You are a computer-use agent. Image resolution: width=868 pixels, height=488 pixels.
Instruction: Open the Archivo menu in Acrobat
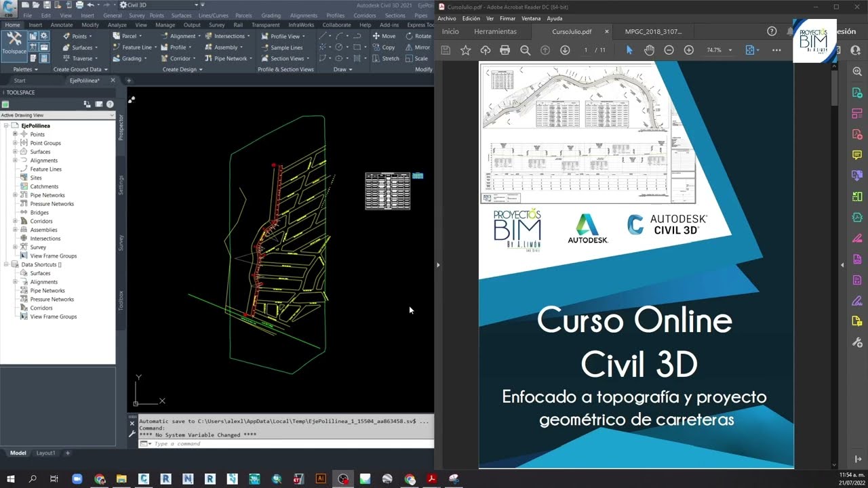click(447, 18)
